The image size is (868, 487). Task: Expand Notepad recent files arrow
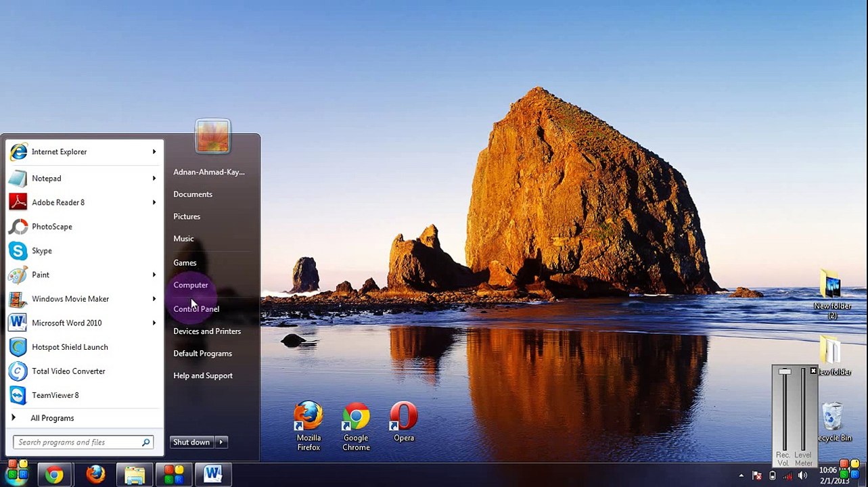coord(154,179)
